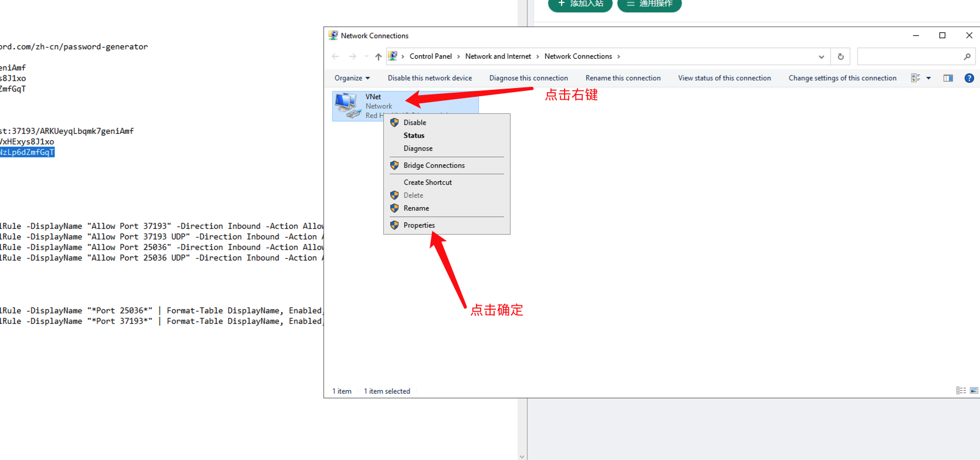Open the Help question mark icon
Screen dimensions: 980x460
point(969,78)
